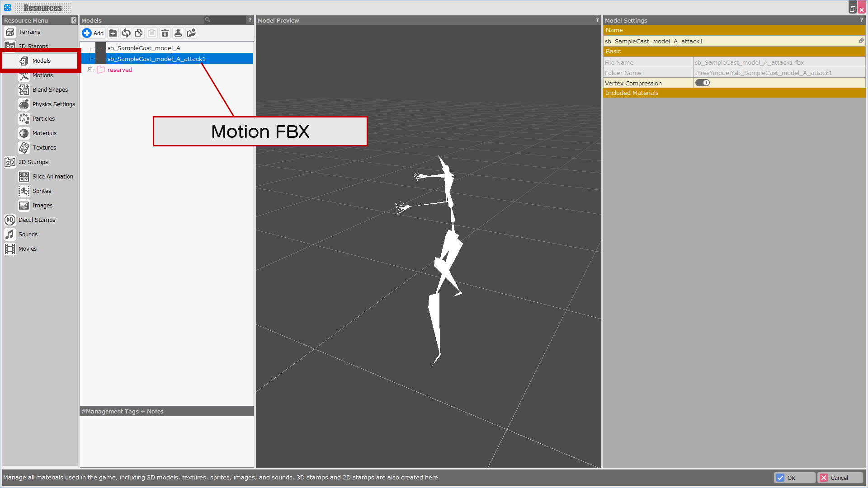
Task: Delete selected model with trash icon
Action: (165, 33)
